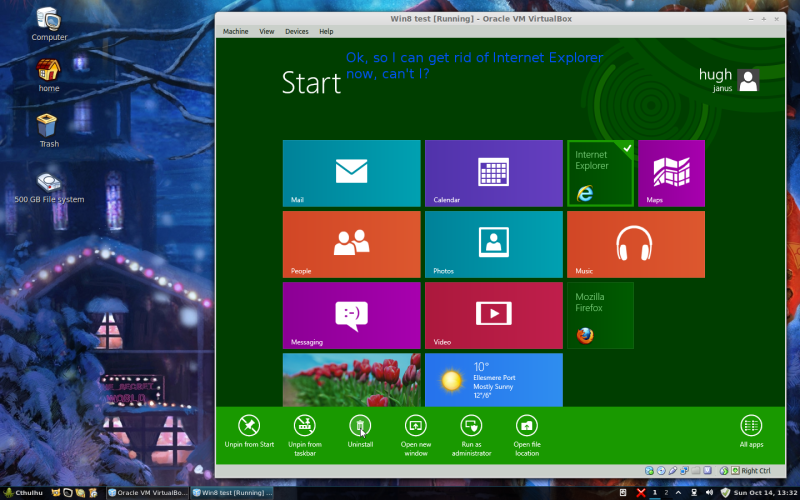Open the Ellesmere Port weather tile

[x=494, y=380]
